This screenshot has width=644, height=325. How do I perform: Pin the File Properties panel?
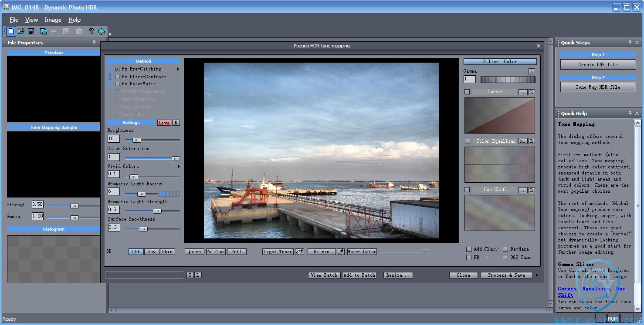[x=94, y=42]
